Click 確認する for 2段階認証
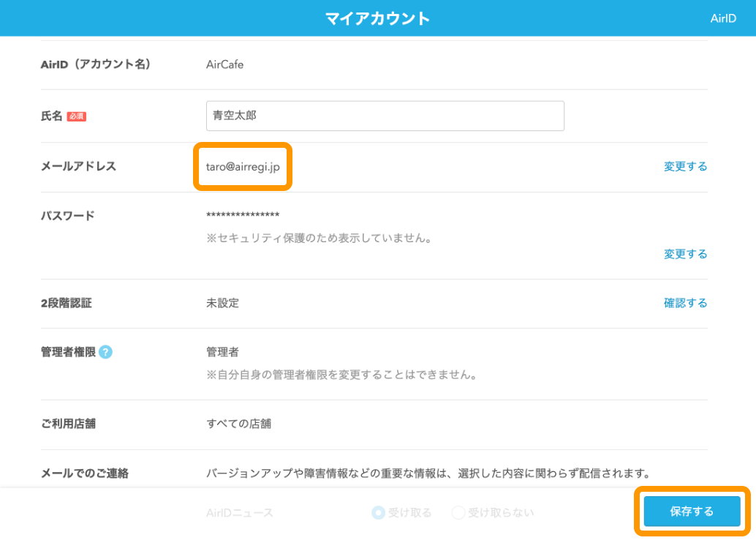This screenshot has width=756, height=543. click(x=684, y=302)
